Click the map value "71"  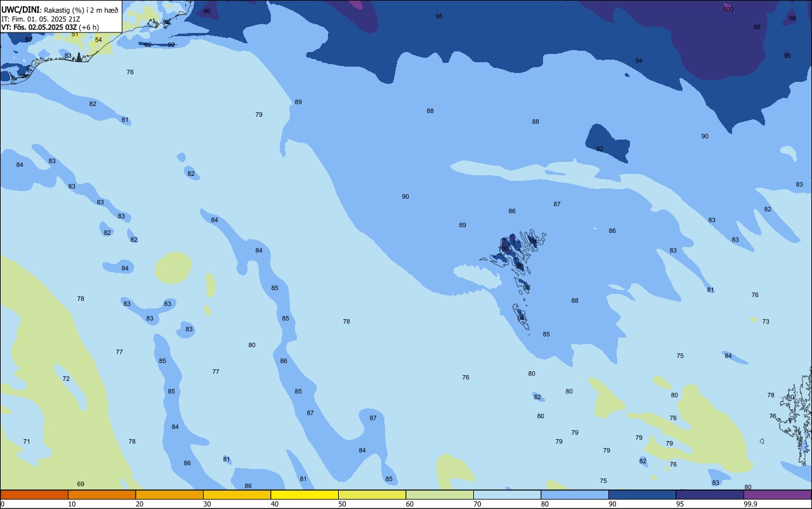27,442
